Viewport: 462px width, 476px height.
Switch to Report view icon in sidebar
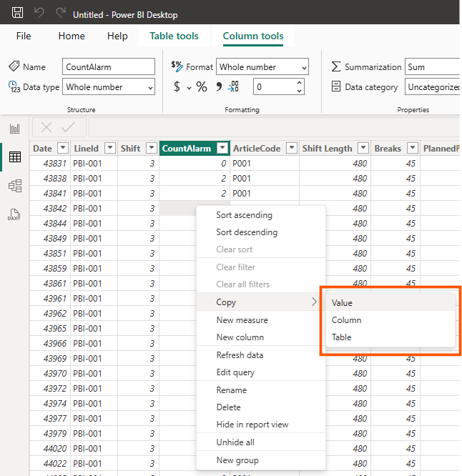[x=15, y=129]
